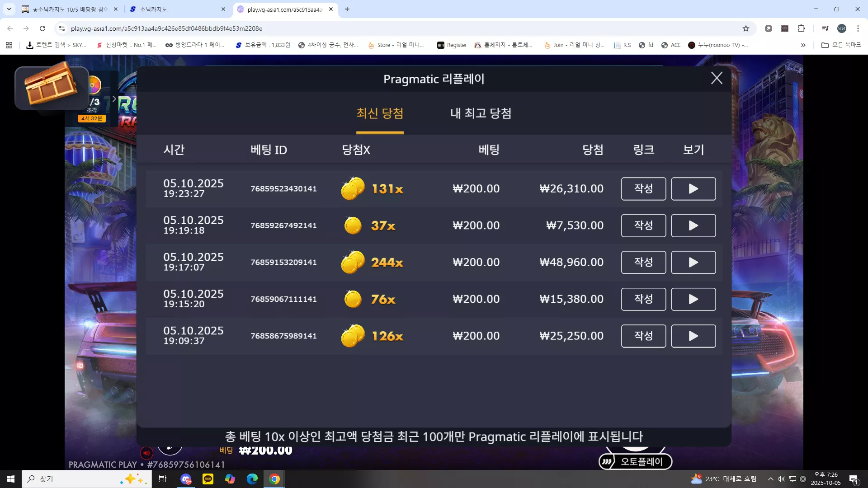Open the Chrome profile avatar
Screen dimensions: 868x488
click(841, 28)
